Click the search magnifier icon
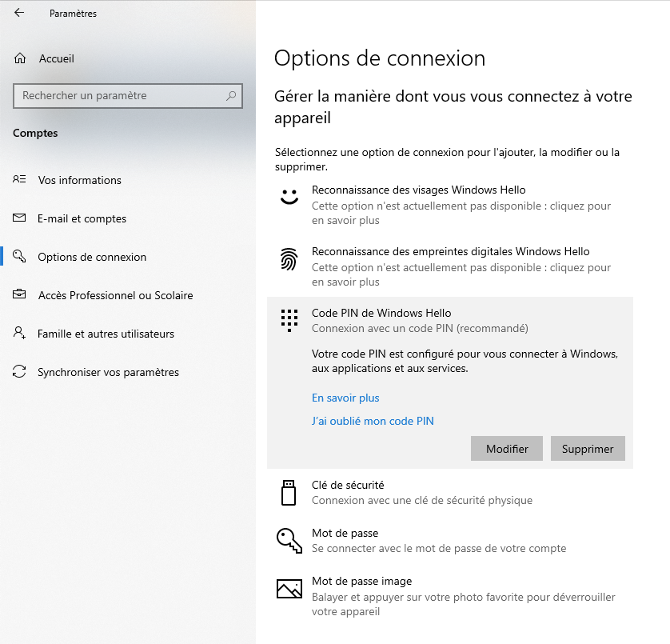 (231, 96)
